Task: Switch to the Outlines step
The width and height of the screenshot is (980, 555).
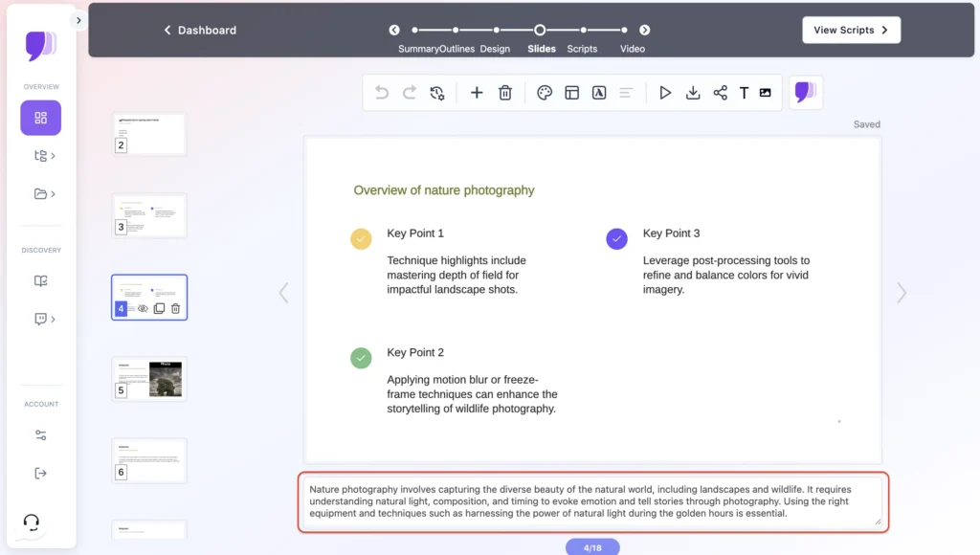Action: tap(457, 49)
